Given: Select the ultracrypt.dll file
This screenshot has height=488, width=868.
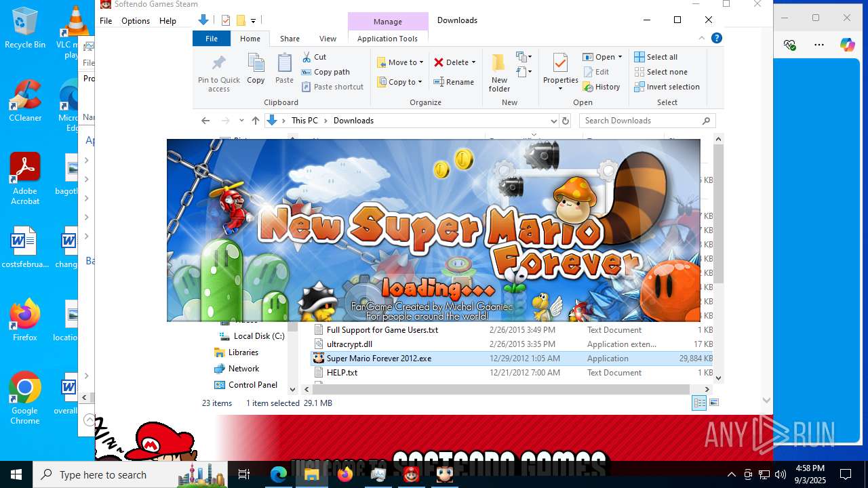Looking at the screenshot, I should click(x=512, y=344).
